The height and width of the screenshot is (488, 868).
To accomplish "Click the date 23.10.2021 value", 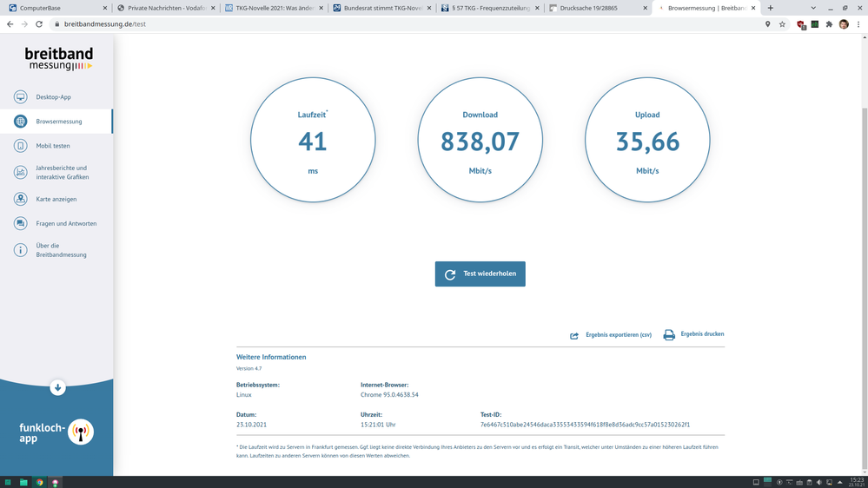I will [x=251, y=425].
